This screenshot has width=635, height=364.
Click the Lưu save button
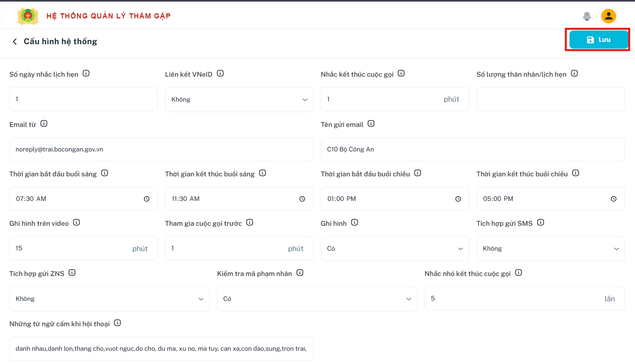[x=598, y=40]
